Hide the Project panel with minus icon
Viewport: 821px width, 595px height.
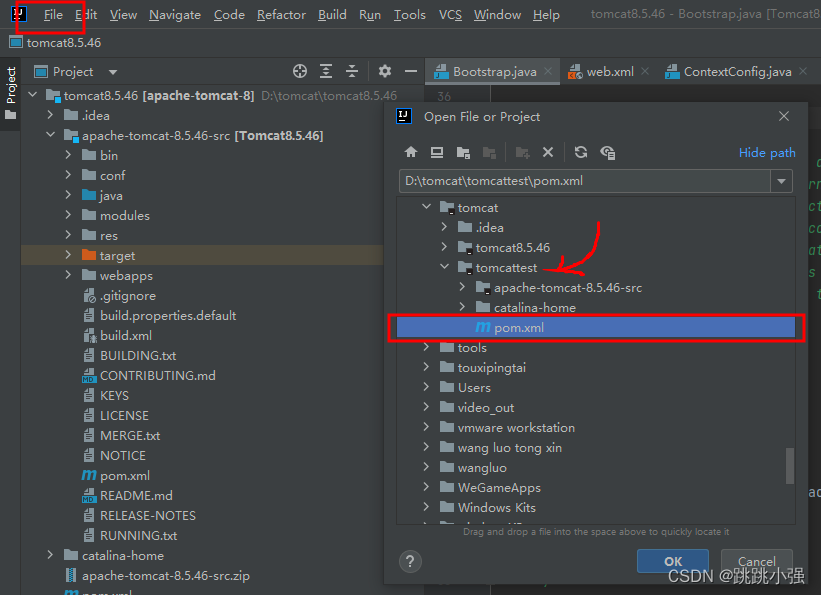411,71
